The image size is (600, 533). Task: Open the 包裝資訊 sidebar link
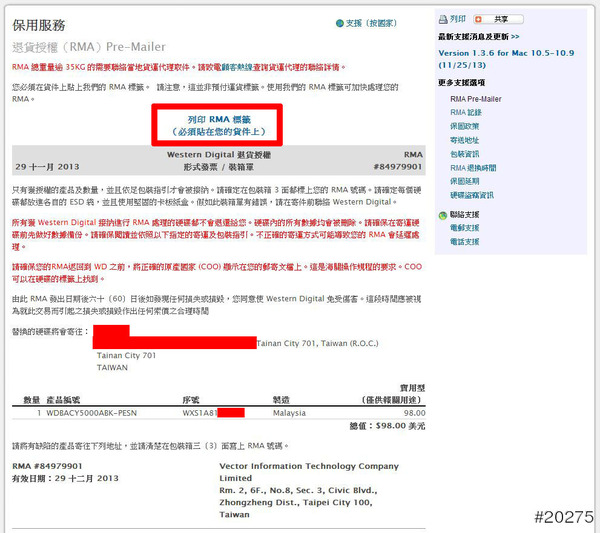point(465,154)
